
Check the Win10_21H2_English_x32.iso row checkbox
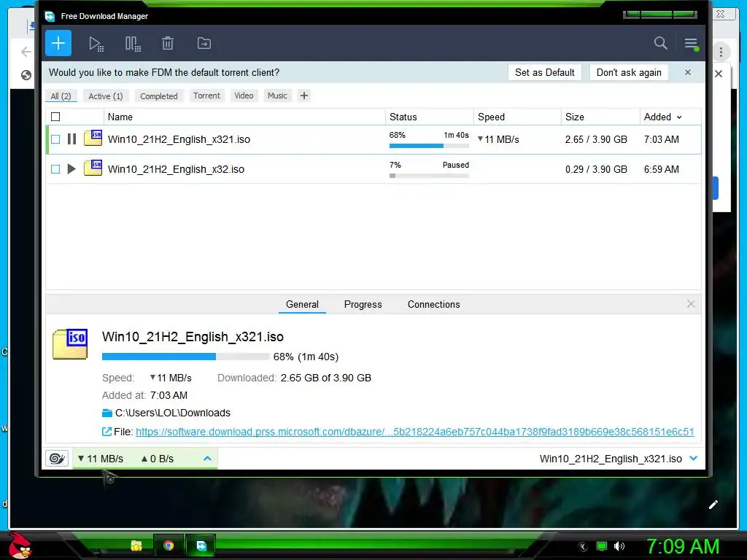point(55,169)
